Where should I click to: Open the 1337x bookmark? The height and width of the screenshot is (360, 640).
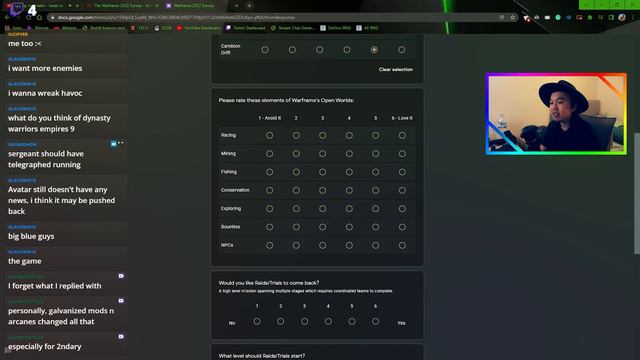click(140, 28)
